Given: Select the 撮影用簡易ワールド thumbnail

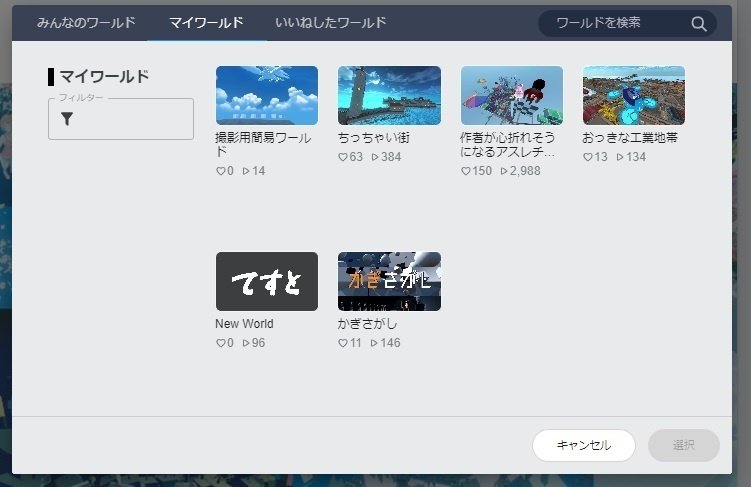Looking at the screenshot, I should click(267, 95).
